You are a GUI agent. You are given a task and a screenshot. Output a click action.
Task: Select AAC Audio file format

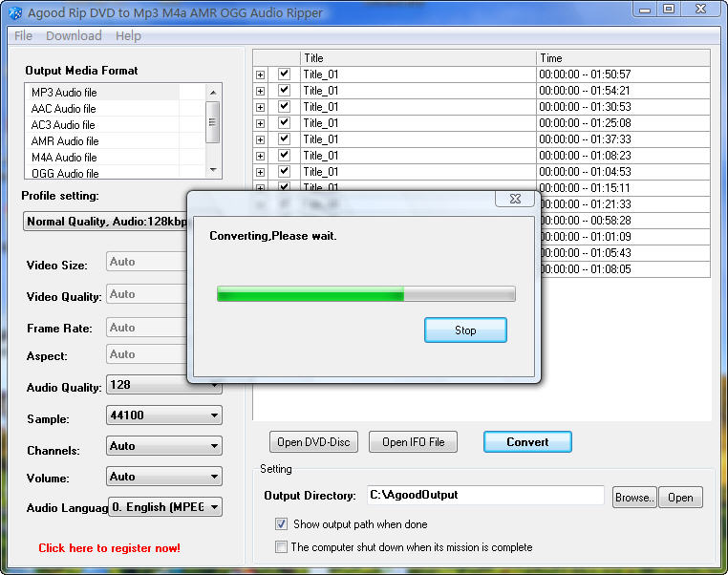click(64, 109)
